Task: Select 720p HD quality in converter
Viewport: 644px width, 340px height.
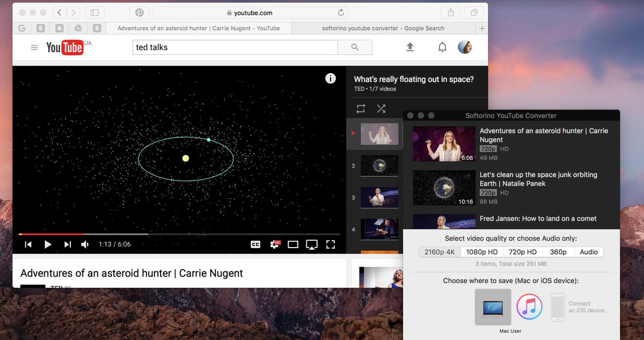Action: tap(523, 252)
